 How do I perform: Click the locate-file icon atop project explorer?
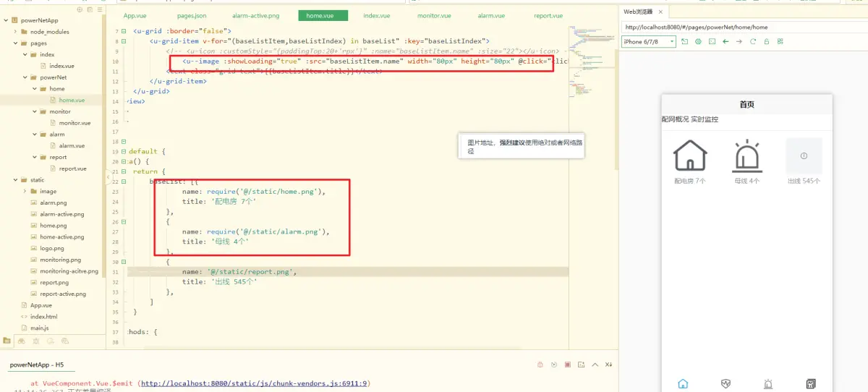coord(80,9)
